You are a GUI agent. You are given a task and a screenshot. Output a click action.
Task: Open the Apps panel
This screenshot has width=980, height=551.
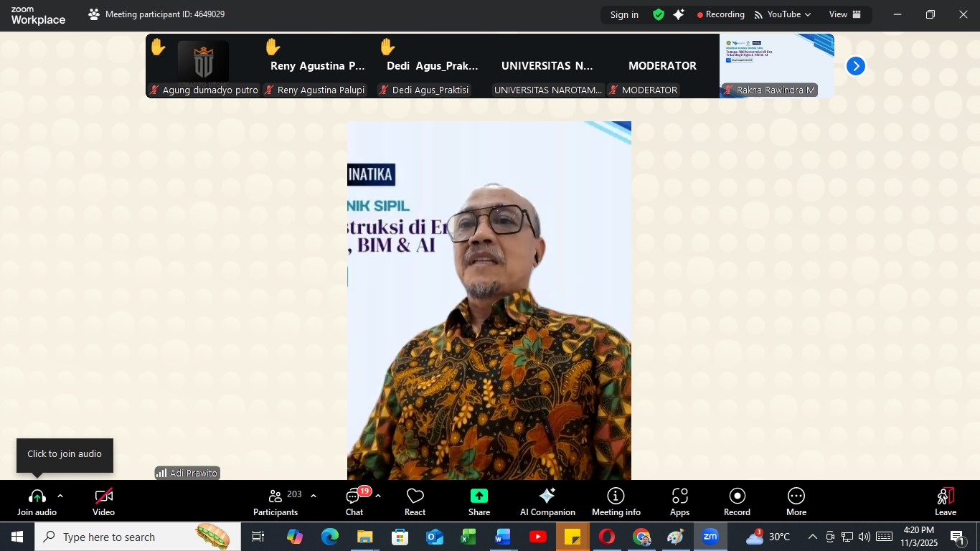[x=679, y=501]
